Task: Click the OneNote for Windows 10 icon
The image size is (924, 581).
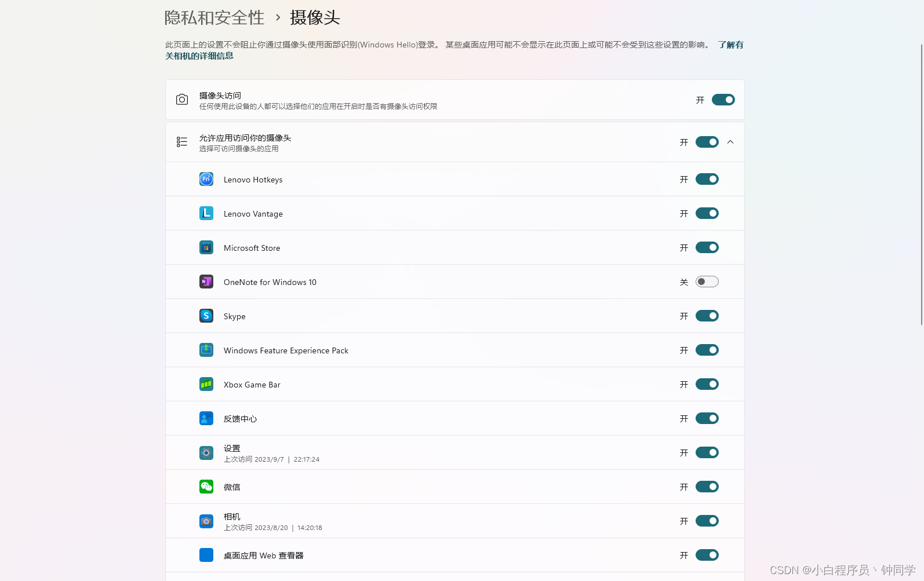Action: 206,282
